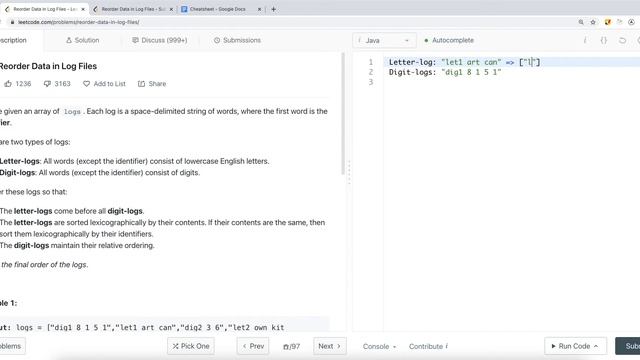Click the inline 'logs' code word in description
The width and height of the screenshot is (640, 360).
click(x=72, y=111)
